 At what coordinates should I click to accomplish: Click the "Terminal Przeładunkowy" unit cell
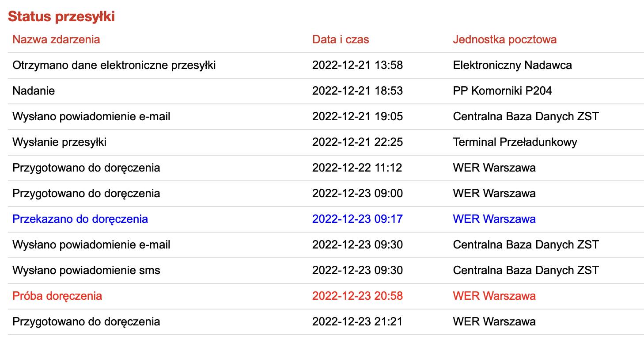coord(515,142)
